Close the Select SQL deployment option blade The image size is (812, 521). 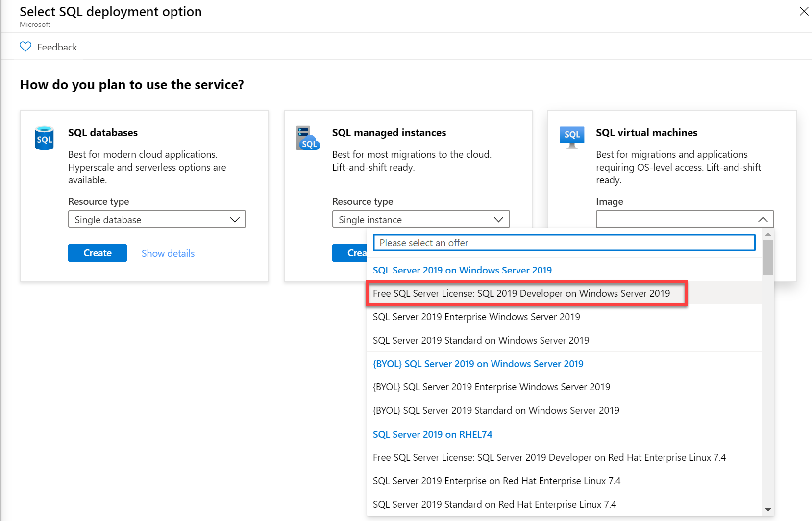804,11
